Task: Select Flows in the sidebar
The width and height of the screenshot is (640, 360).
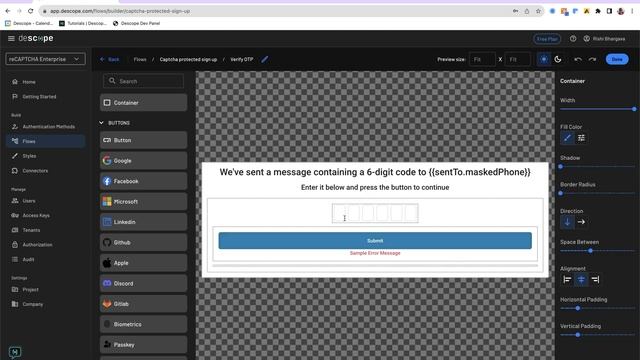Action: [x=45, y=141]
